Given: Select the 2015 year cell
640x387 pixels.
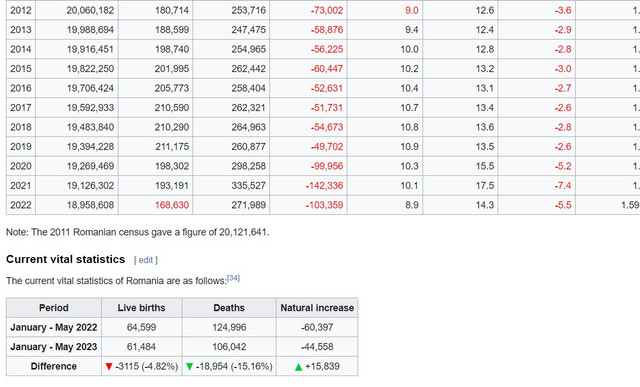Looking at the screenshot, I should [21, 69].
